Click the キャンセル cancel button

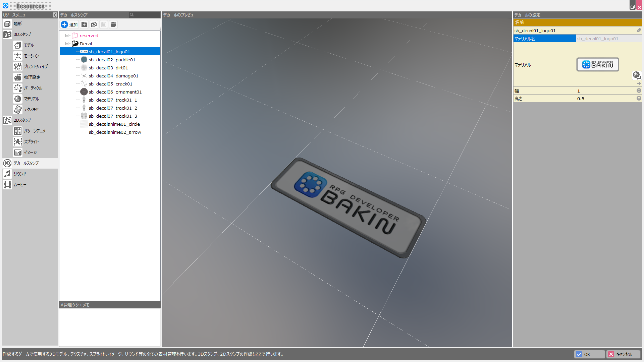point(624,354)
